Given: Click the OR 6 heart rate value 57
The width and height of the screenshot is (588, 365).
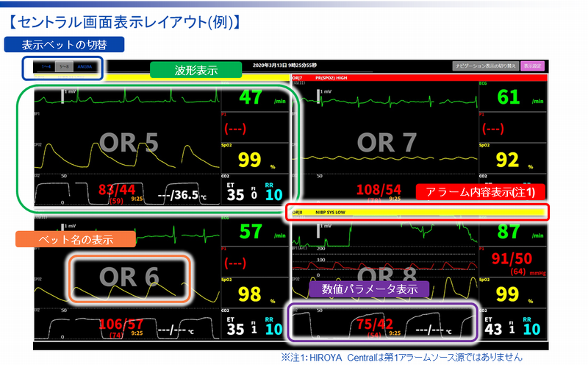Looking at the screenshot, I should pyautogui.click(x=251, y=232).
